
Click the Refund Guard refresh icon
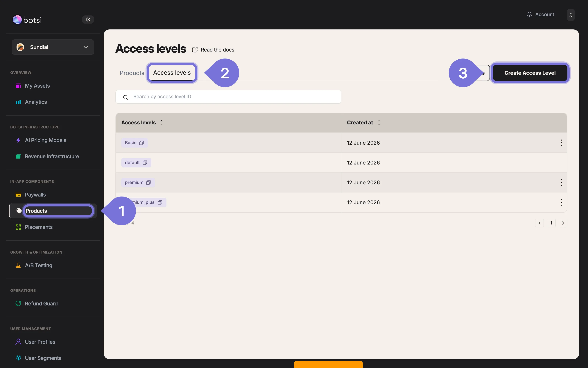click(x=18, y=303)
